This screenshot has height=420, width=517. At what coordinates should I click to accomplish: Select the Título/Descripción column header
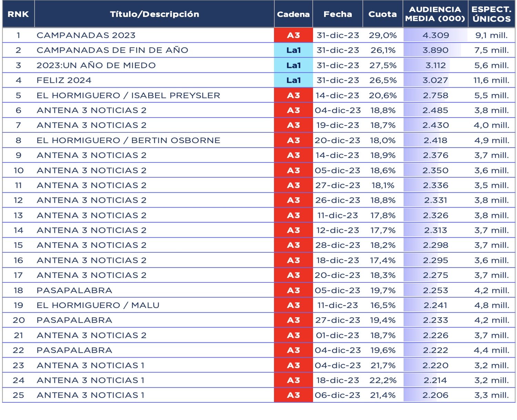tap(154, 14)
